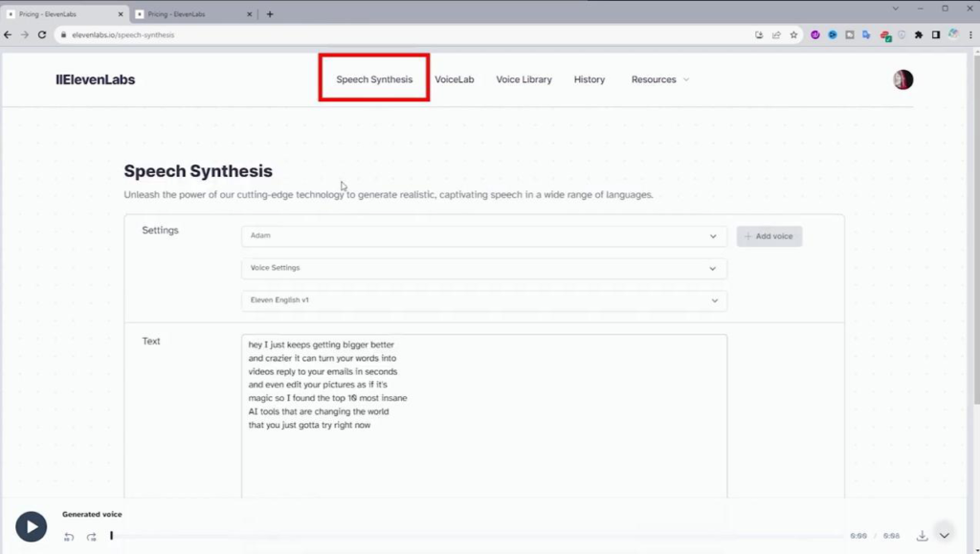Open Chrome three-dot menu
980x554 pixels.
coord(970,34)
